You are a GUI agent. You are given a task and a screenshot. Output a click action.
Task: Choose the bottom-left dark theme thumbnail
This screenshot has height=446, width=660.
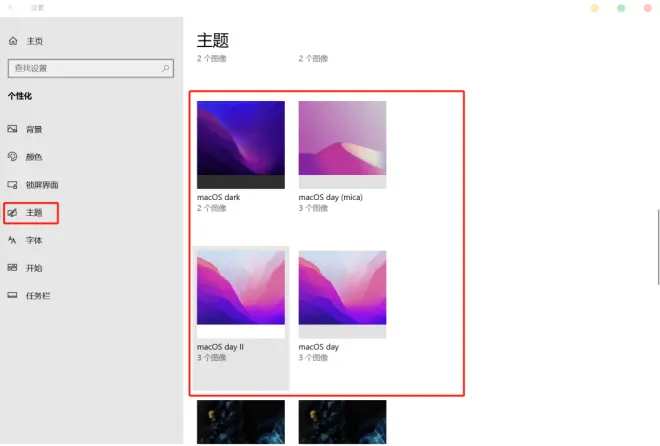click(x=241, y=422)
